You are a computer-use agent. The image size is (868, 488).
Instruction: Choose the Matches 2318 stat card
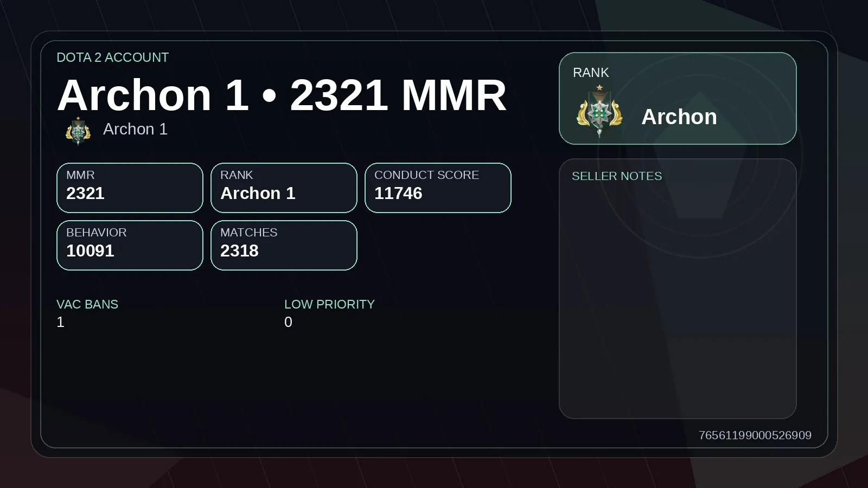(284, 245)
